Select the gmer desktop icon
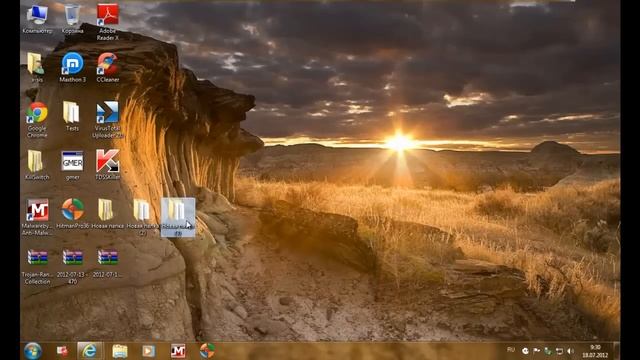This screenshot has height=360, width=640. click(72, 164)
